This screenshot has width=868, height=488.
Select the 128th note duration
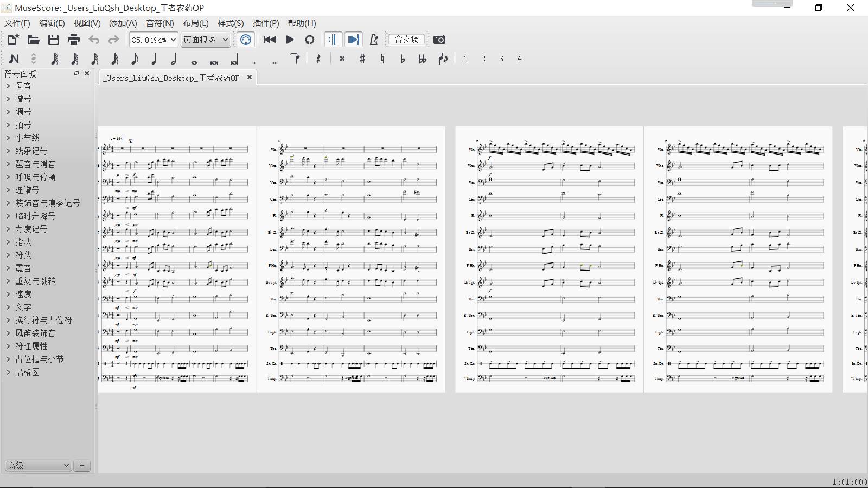54,59
